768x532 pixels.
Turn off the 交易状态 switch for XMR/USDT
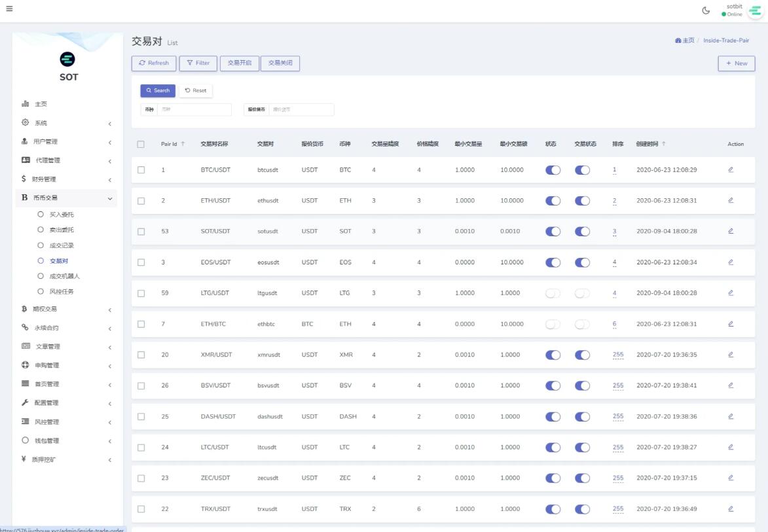click(x=582, y=355)
